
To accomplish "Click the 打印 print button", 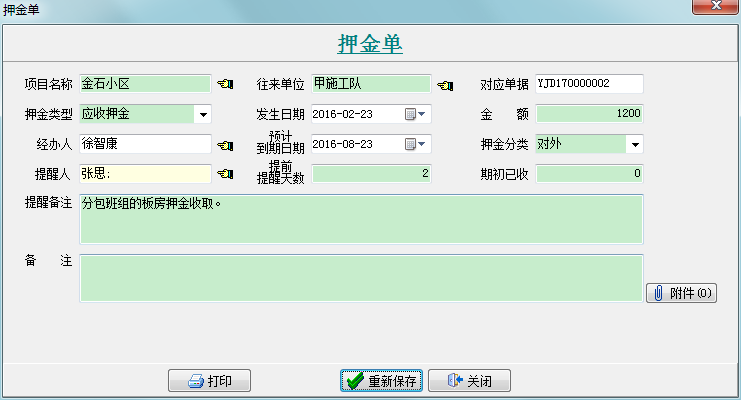I will tap(209, 381).
